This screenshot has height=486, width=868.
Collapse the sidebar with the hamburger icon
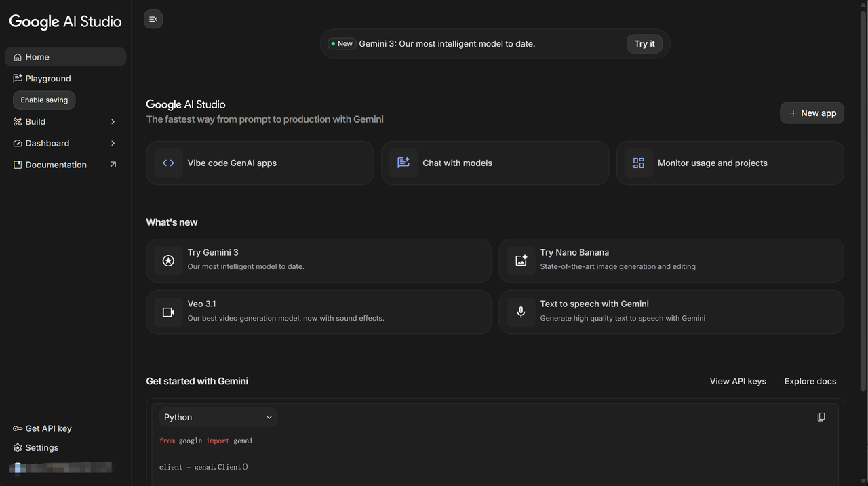coord(153,19)
